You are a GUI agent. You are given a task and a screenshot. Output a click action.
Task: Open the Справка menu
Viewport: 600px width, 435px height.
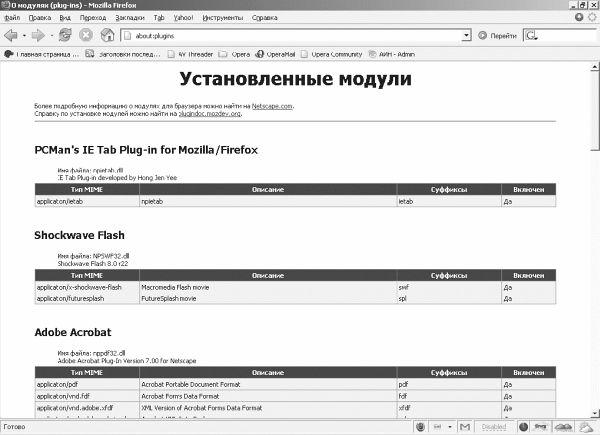click(265, 18)
